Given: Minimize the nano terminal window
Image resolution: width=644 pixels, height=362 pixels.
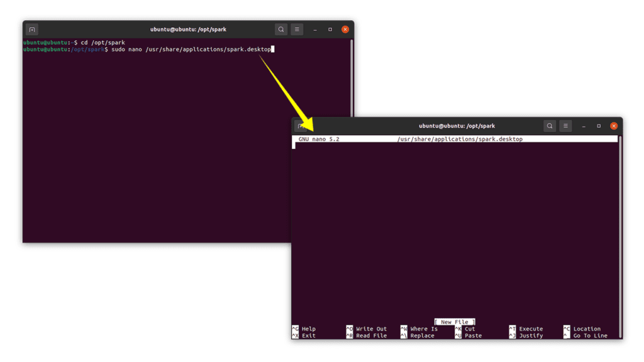Looking at the screenshot, I should pyautogui.click(x=584, y=126).
